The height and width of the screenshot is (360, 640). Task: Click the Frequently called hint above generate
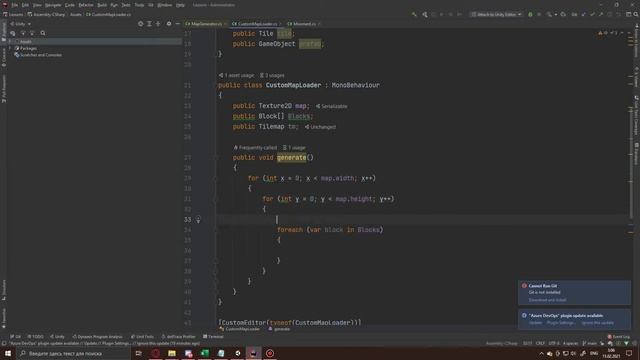point(256,148)
